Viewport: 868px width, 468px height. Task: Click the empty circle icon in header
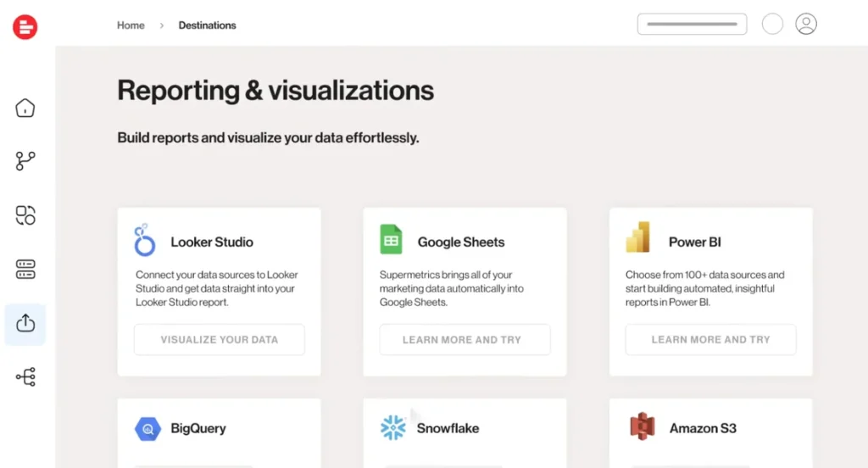772,24
